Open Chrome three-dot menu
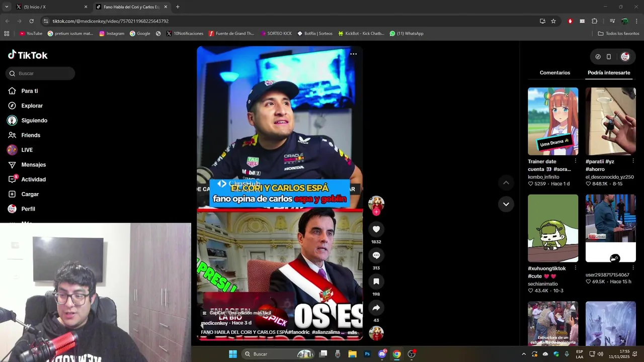 tap(636, 21)
